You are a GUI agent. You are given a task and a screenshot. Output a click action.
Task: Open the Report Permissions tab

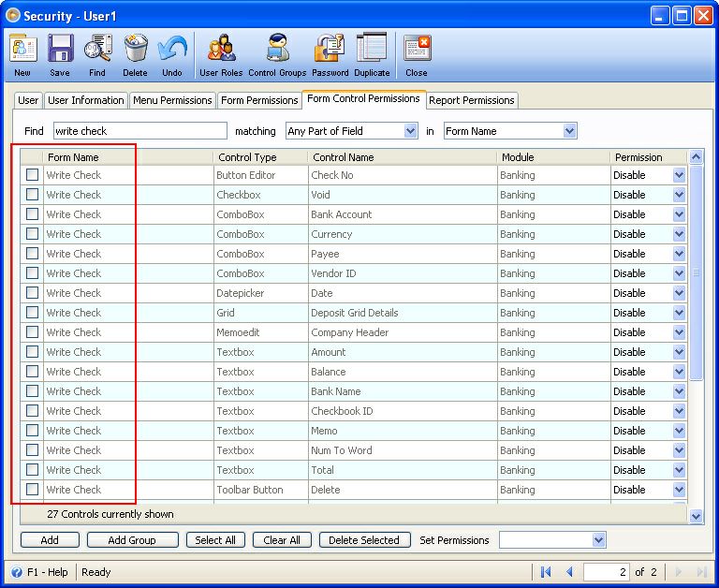click(x=472, y=100)
